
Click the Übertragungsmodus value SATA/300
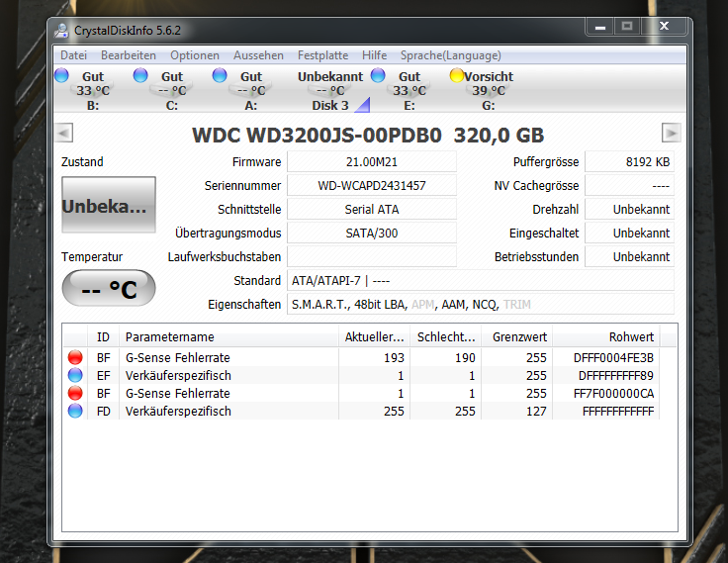click(372, 234)
